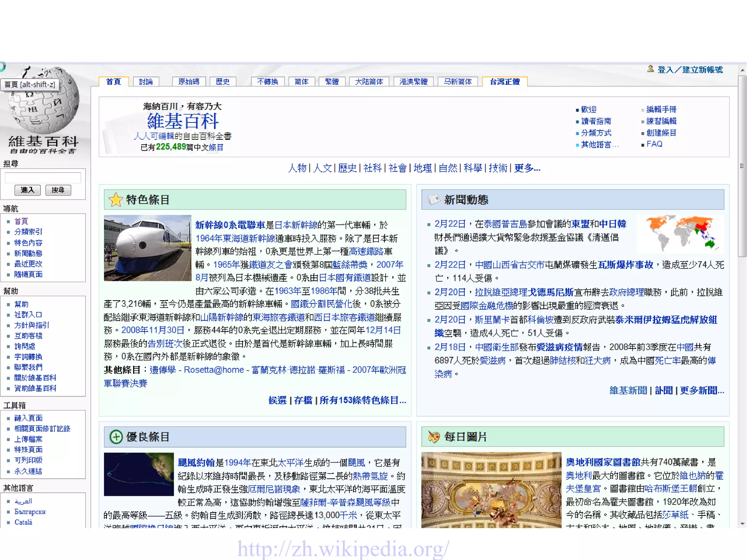Open the Català language link
The height and width of the screenshot is (560, 747).
click(x=23, y=522)
